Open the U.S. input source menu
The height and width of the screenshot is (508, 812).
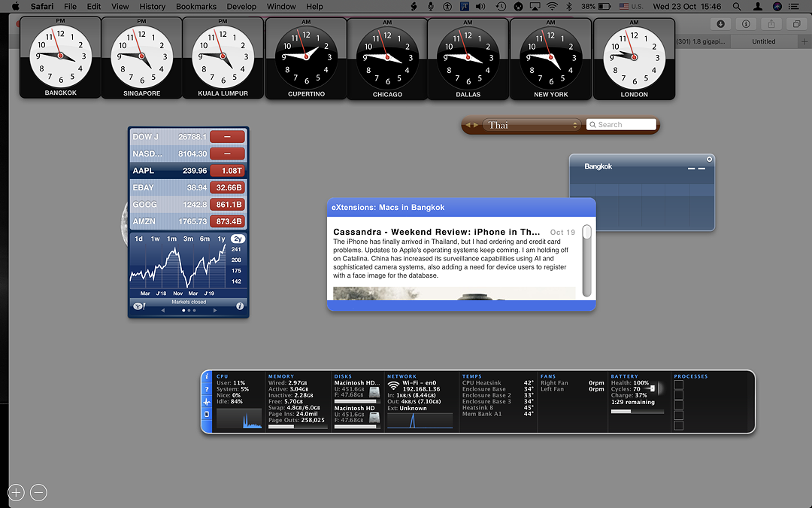pyautogui.click(x=631, y=6)
